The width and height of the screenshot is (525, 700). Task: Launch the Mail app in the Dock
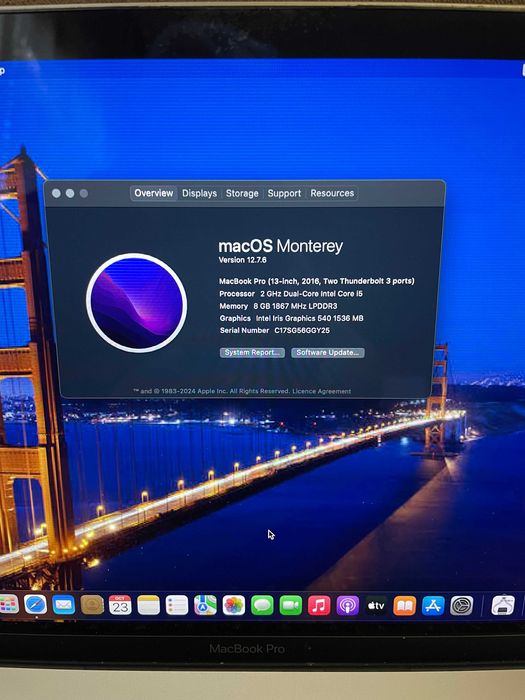64,605
